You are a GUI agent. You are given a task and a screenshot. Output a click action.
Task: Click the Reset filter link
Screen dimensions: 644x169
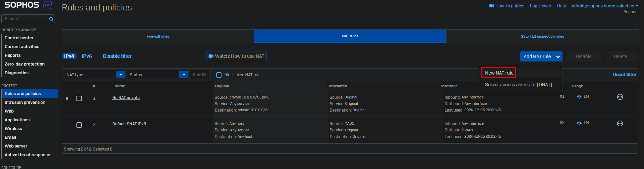point(624,75)
